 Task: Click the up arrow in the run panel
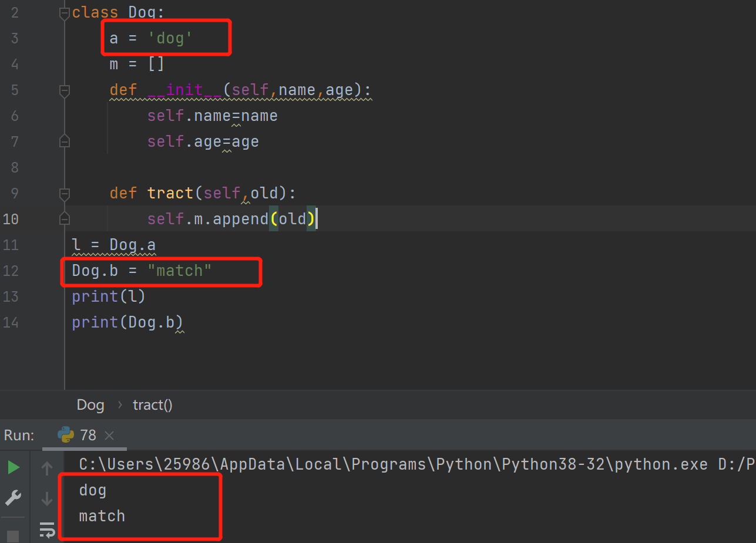(46, 468)
